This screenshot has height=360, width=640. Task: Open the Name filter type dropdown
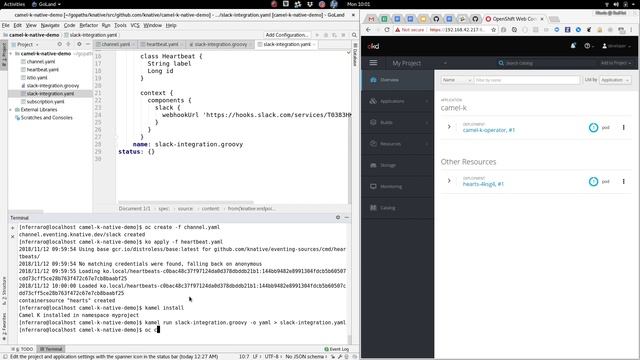[457, 80]
